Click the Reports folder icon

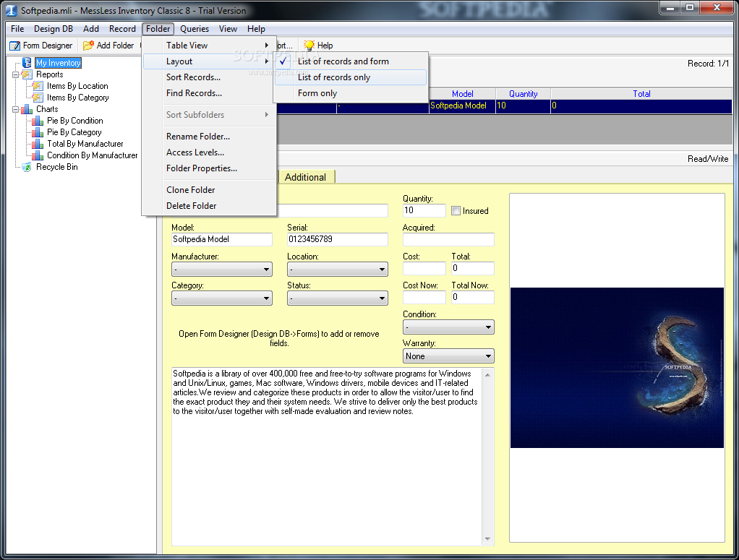(x=27, y=74)
